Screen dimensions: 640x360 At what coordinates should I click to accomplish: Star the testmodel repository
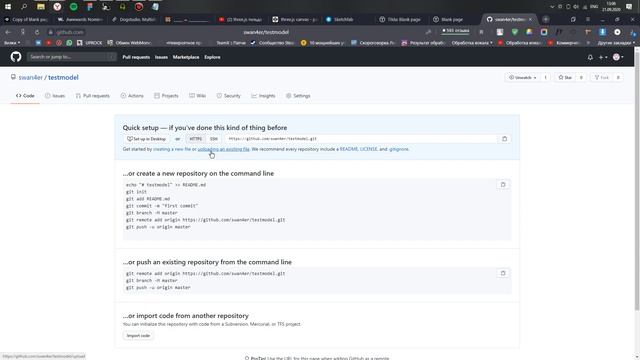pyautogui.click(x=565, y=78)
